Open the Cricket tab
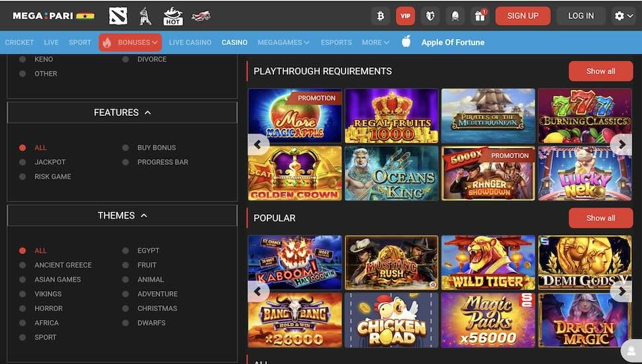Screen dimensions: 642x364 tap(19, 42)
